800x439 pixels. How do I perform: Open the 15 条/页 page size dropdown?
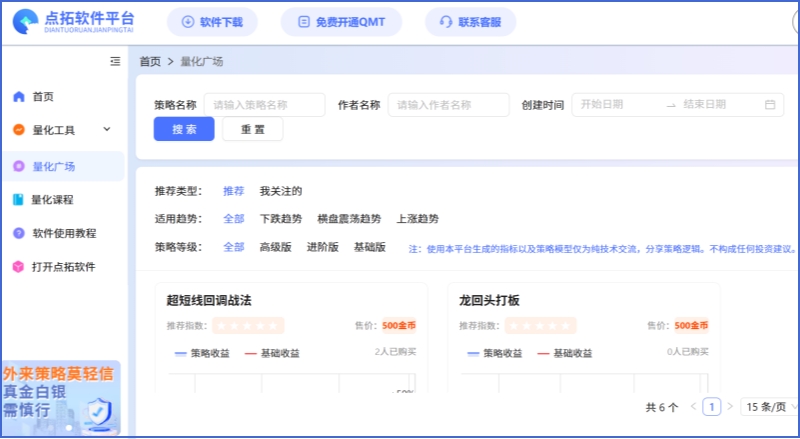click(769, 407)
